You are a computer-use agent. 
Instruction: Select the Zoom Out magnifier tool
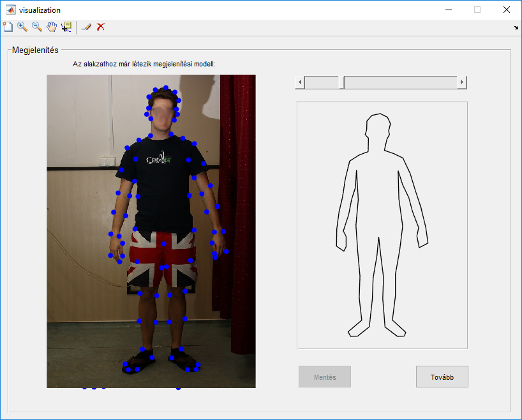pyautogui.click(x=37, y=27)
